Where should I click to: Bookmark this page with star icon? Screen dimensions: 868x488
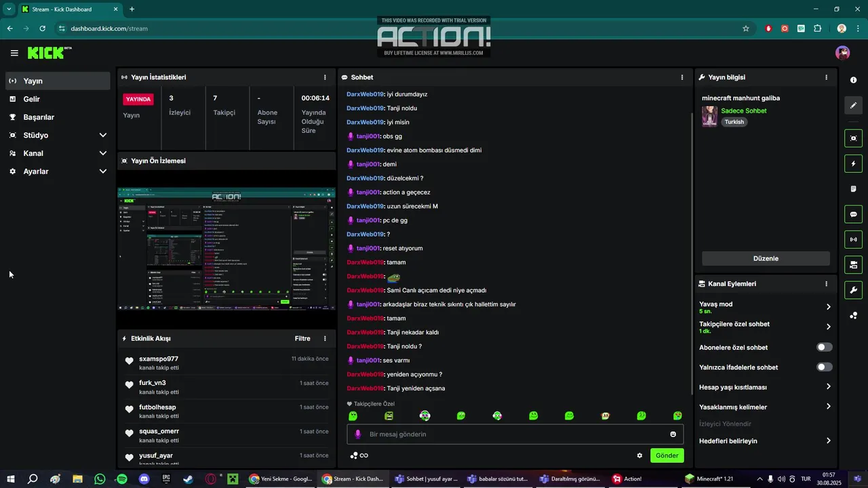pos(746,28)
